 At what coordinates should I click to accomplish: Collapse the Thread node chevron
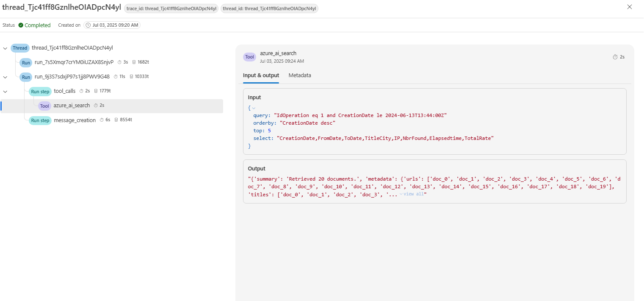click(x=5, y=48)
